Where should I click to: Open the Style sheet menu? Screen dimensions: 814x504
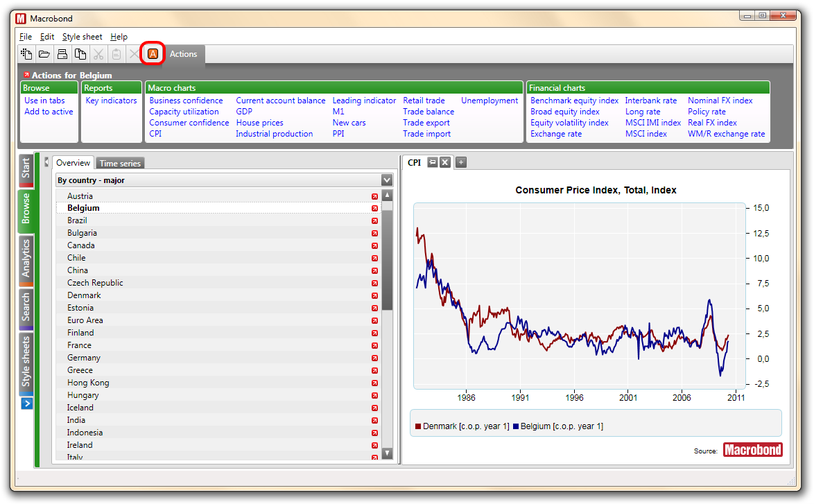(82, 36)
